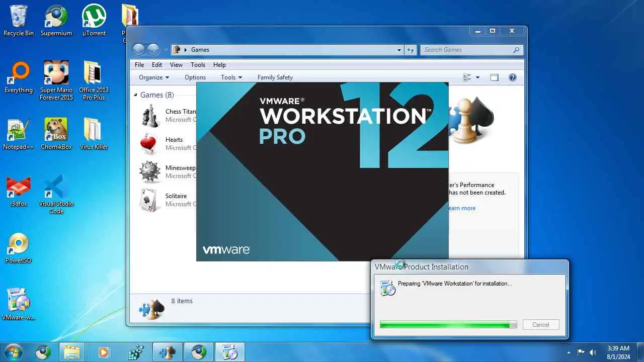Screen dimensions: 644x362
Task: Open the Recycle Bin desktop icon
Action: pyautogui.click(x=19, y=21)
